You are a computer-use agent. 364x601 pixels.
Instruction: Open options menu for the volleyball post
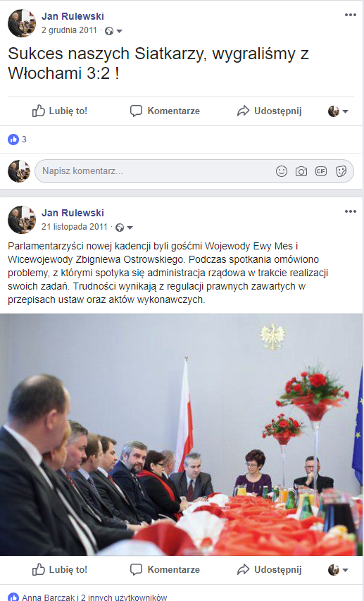tap(350, 15)
